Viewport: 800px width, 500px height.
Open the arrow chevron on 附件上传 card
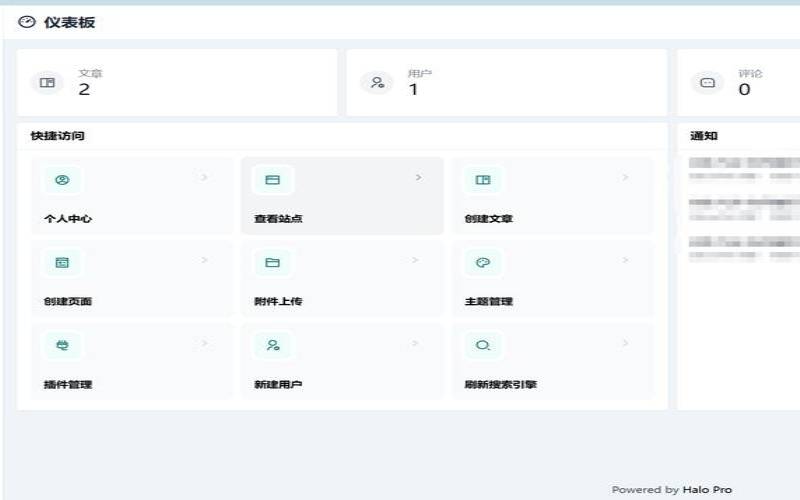(415, 261)
